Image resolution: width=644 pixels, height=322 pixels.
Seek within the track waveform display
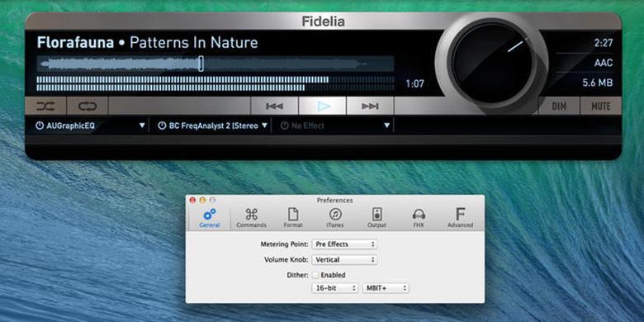coord(215,64)
